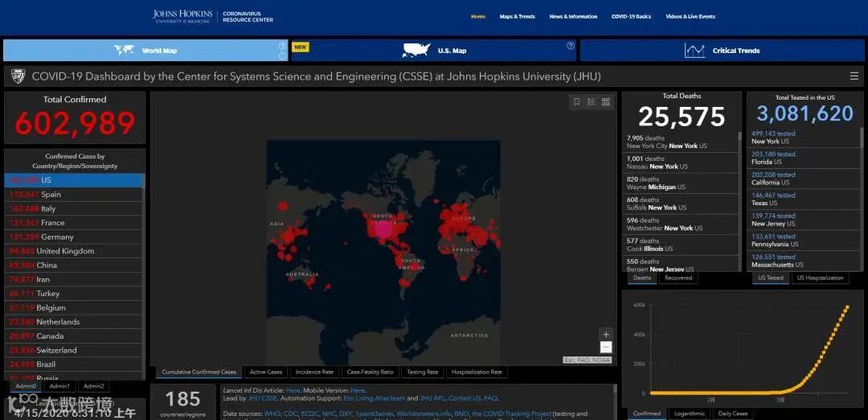Switch to the Active Cases map tab
The width and height of the screenshot is (868, 420).
point(266,373)
